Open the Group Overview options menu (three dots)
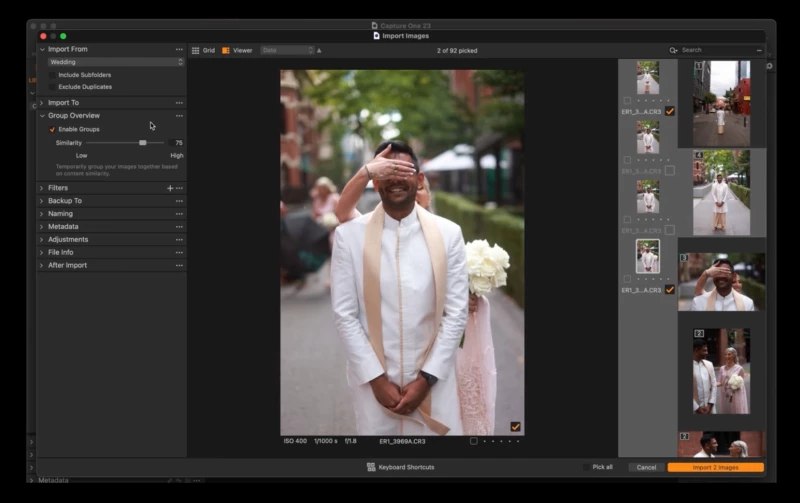 coord(179,116)
